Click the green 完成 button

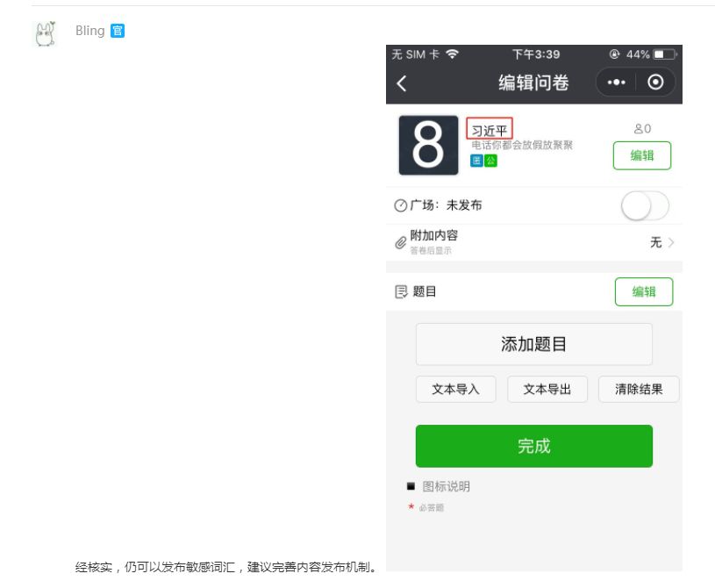point(534,446)
